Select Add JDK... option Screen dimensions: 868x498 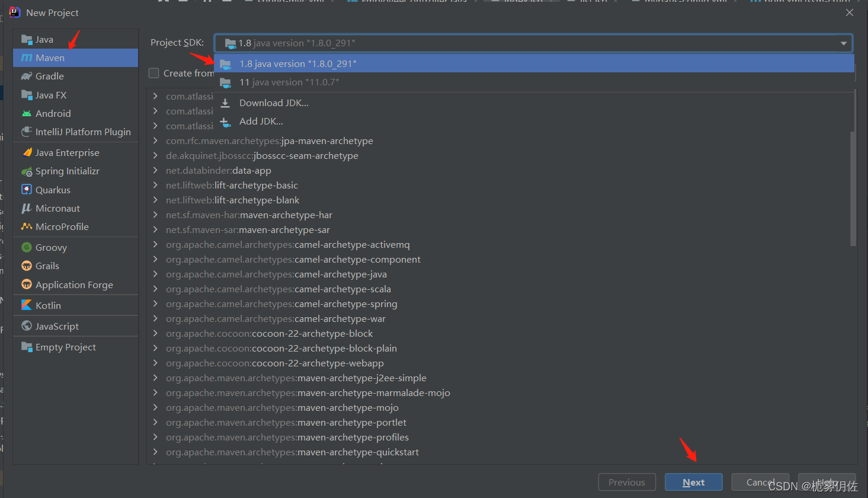[534, 122]
